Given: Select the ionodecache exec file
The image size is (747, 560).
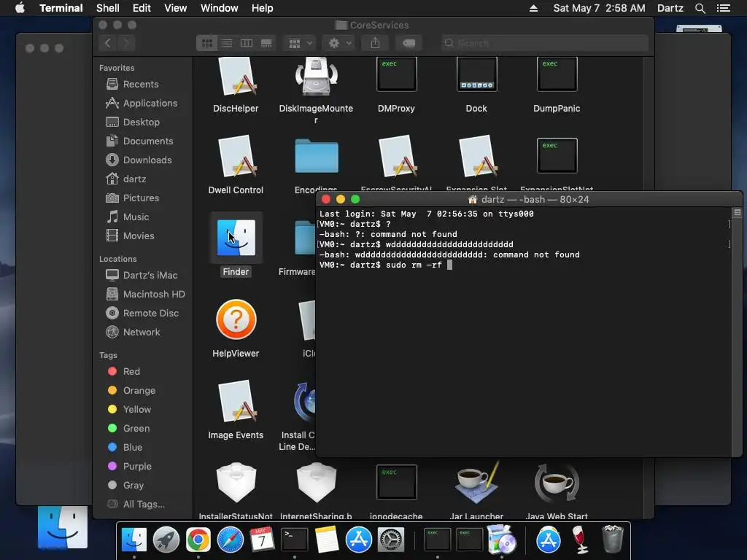Looking at the screenshot, I should [x=396, y=482].
